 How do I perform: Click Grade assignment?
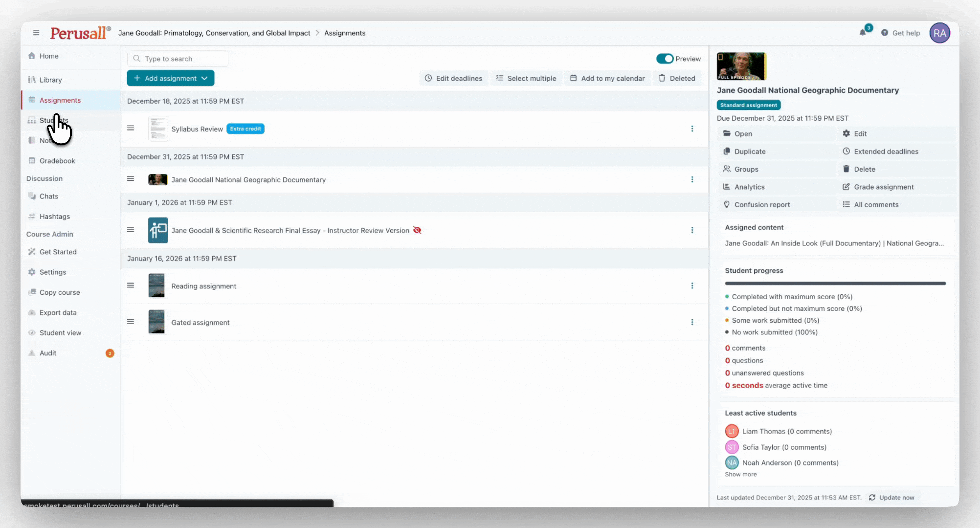tap(897, 187)
